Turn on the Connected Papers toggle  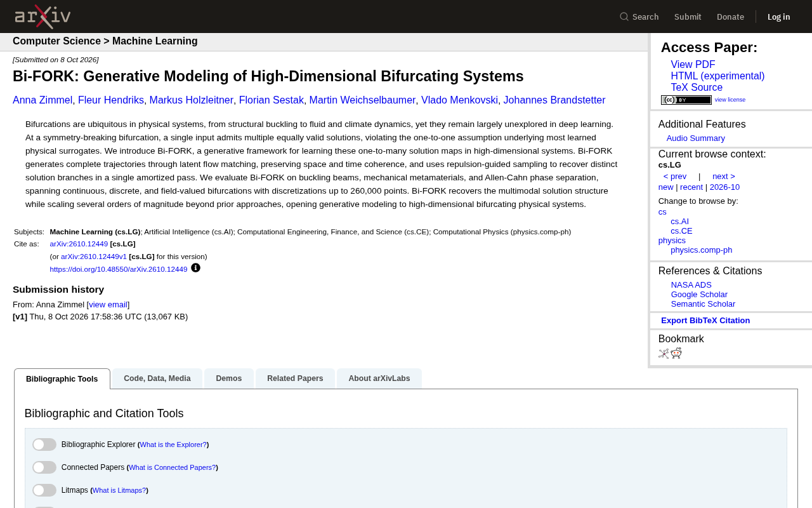[x=44, y=467]
